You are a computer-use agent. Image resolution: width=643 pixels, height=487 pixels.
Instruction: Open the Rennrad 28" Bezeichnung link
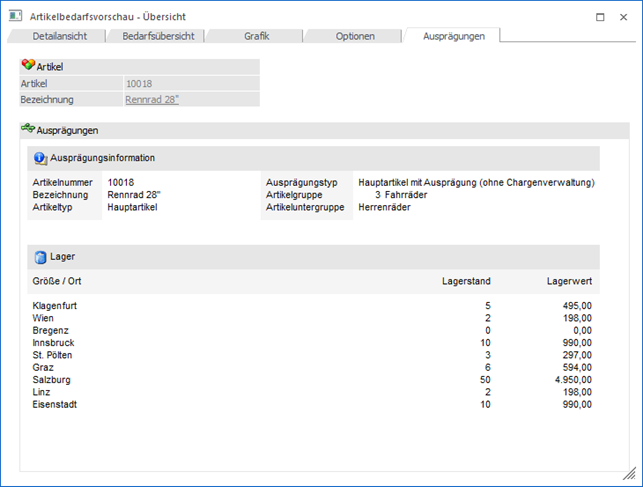(152, 99)
